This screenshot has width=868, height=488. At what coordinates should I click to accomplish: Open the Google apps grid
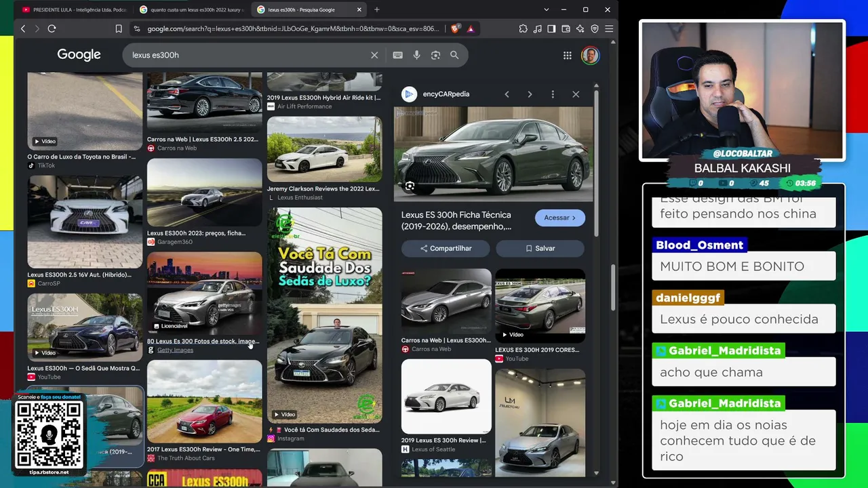568,56
